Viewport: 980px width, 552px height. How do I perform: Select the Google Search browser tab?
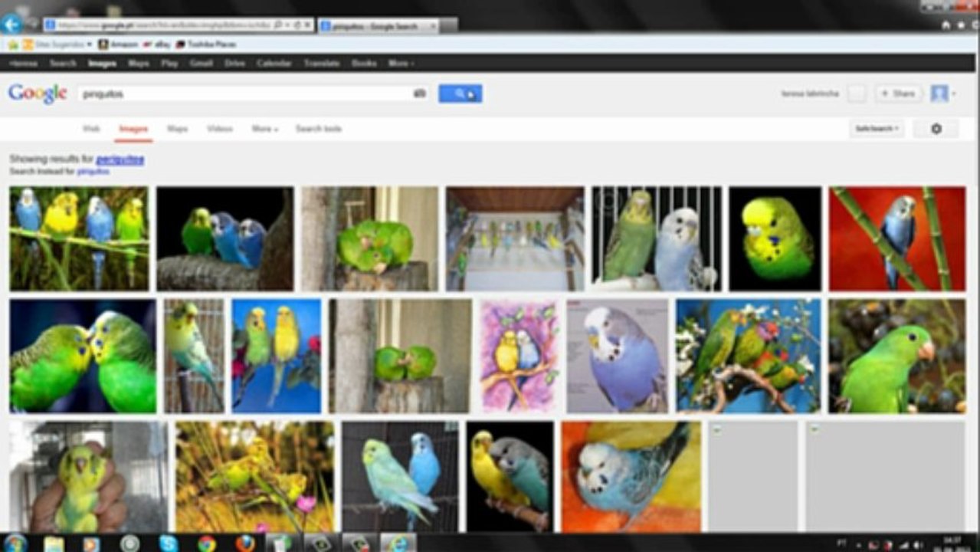tap(378, 26)
